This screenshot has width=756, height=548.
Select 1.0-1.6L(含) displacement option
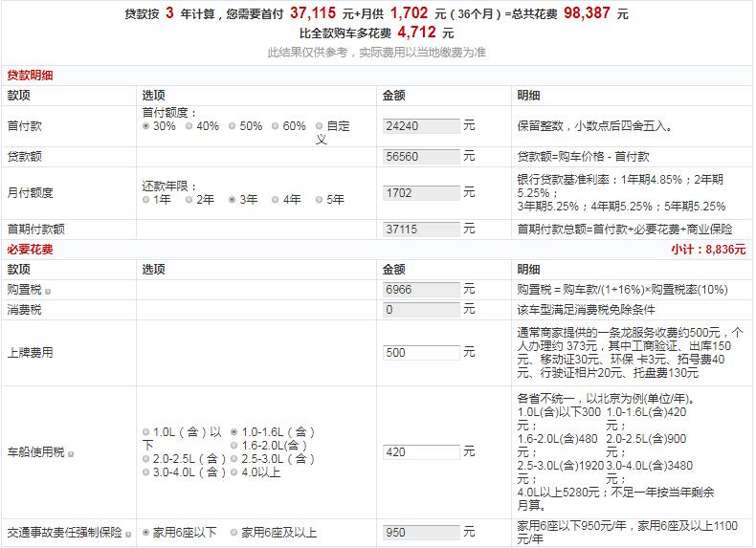pyautogui.click(x=234, y=432)
